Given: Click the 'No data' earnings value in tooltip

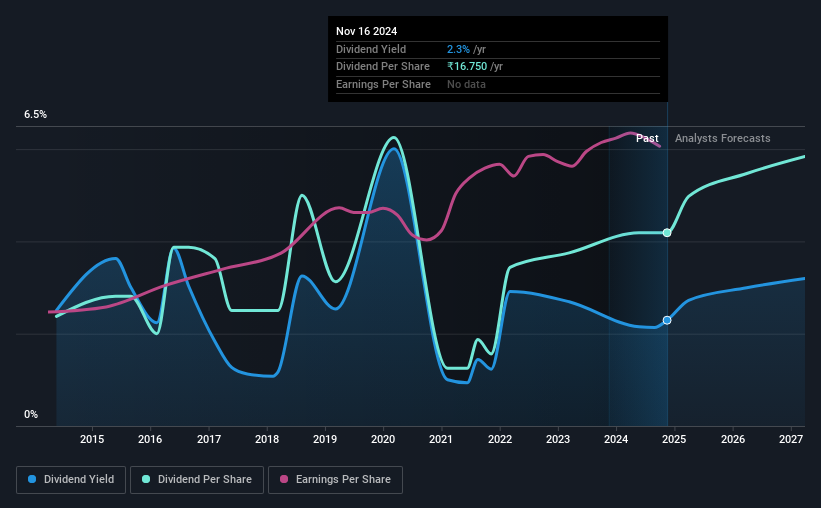Looking at the screenshot, I should click(466, 84).
